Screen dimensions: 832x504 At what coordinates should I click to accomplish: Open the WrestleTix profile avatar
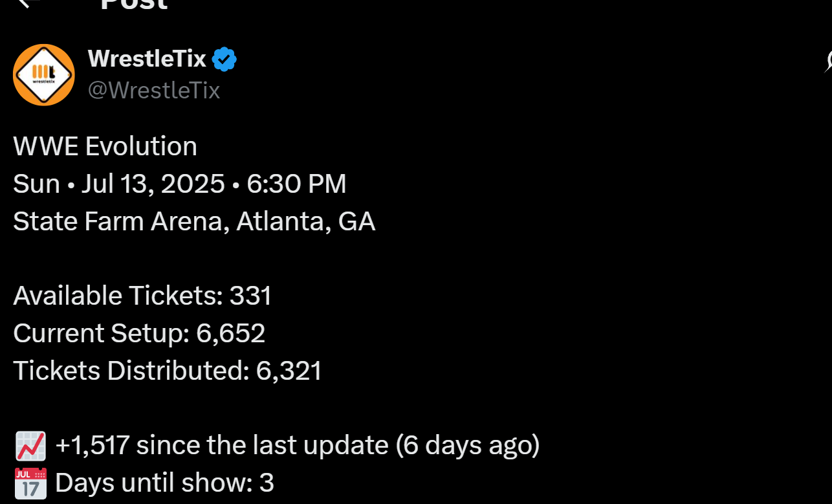[44, 75]
